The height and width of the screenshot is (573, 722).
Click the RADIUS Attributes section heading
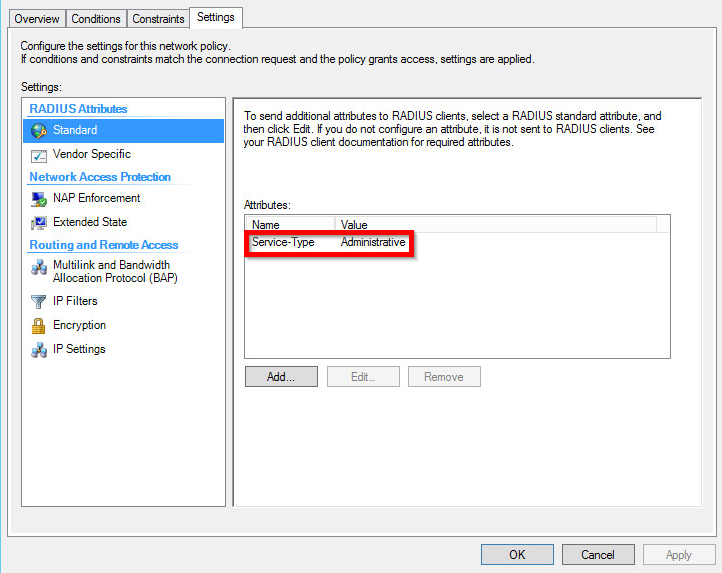tap(78, 109)
